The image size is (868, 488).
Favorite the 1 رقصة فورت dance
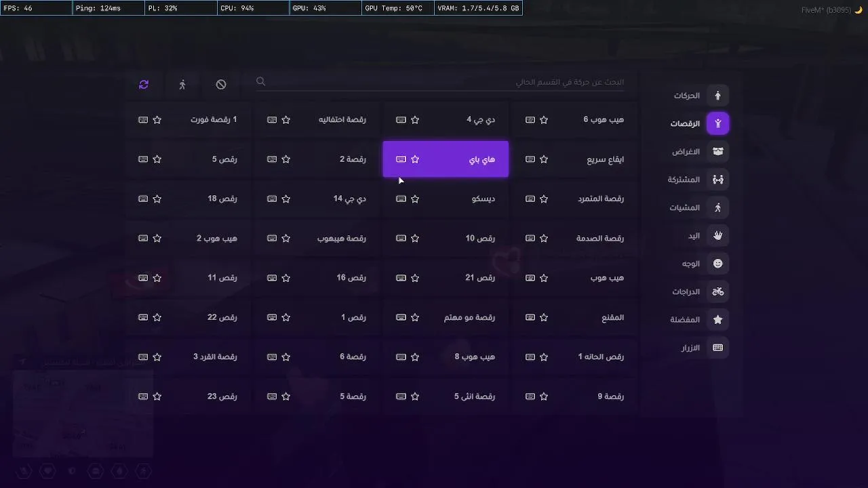click(157, 120)
